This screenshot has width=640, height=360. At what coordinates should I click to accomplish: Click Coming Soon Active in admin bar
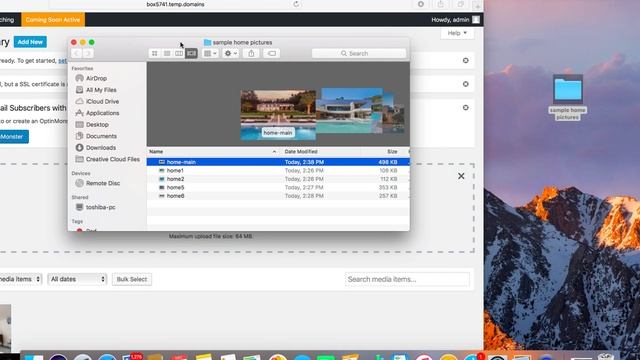click(x=53, y=20)
